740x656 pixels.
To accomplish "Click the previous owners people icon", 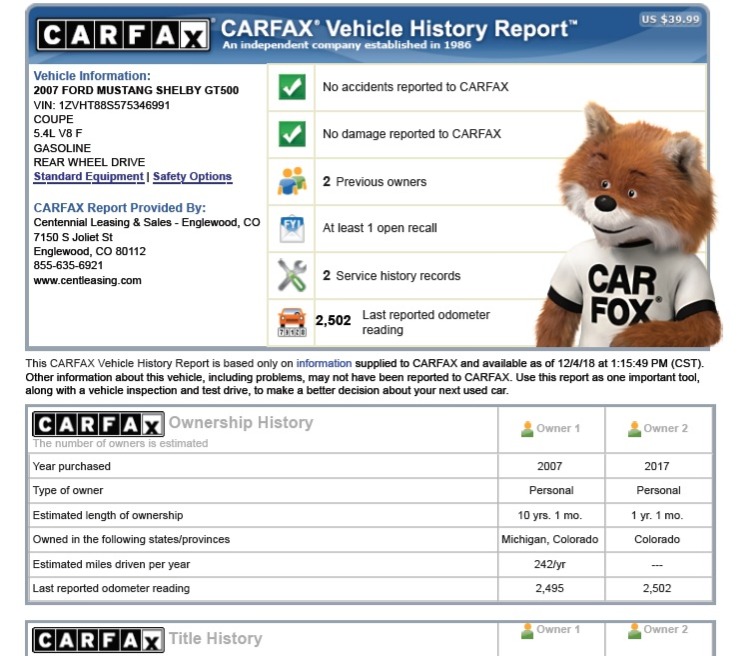I will pyautogui.click(x=292, y=181).
